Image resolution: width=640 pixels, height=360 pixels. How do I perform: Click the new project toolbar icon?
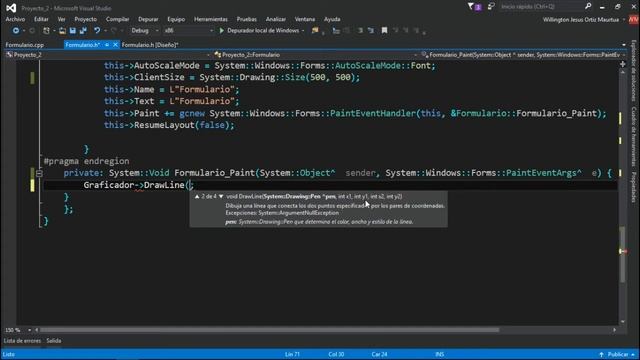click(x=46, y=31)
